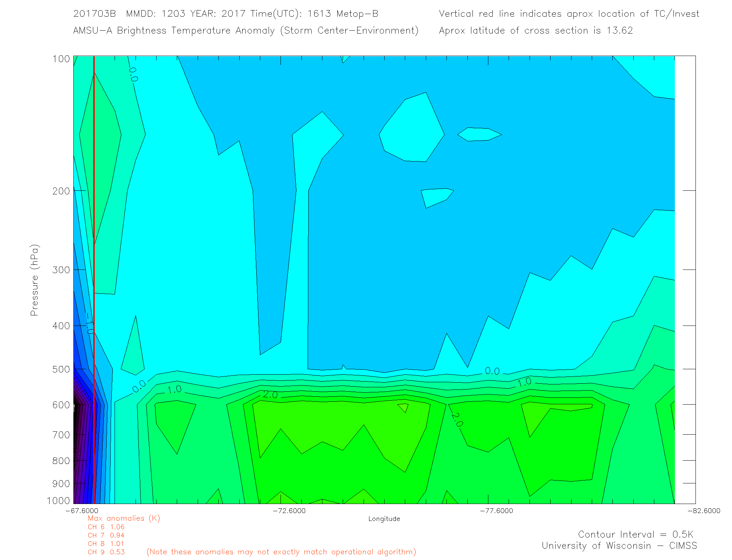Click the Pressure (hPa) axis title
Image resolution: width=732 pixels, height=560 pixels.
click(x=34, y=280)
